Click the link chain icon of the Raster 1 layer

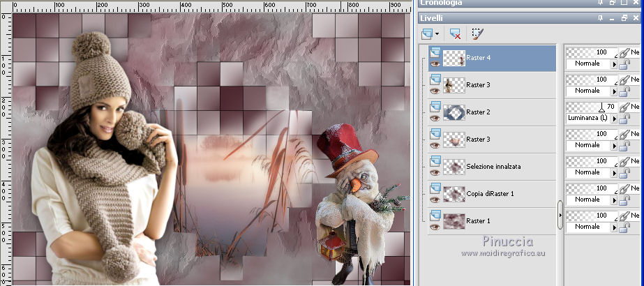624,215
